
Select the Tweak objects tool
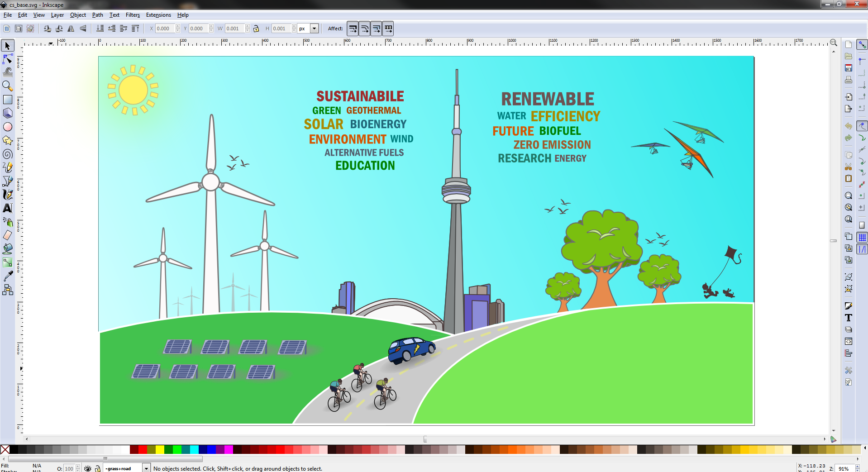point(8,72)
